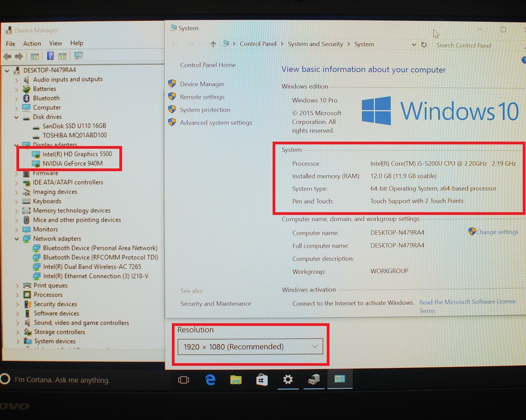Open View menu in Device Manager

pos(55,43)
